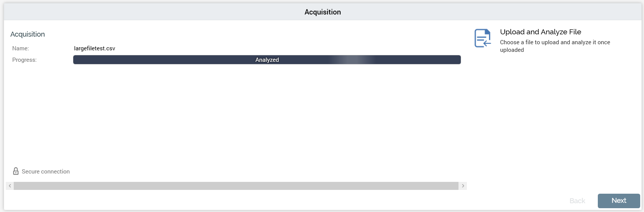Click the Secure connection label

coord(46,172)
